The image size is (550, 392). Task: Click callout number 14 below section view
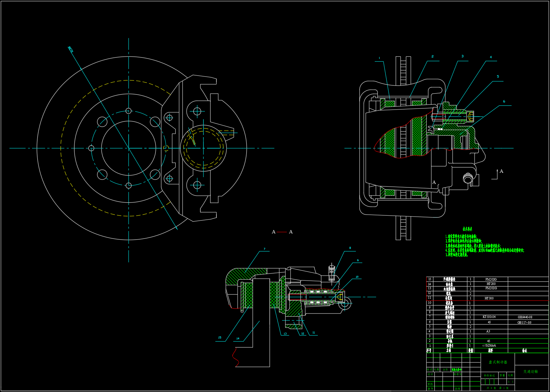(238, 338)
